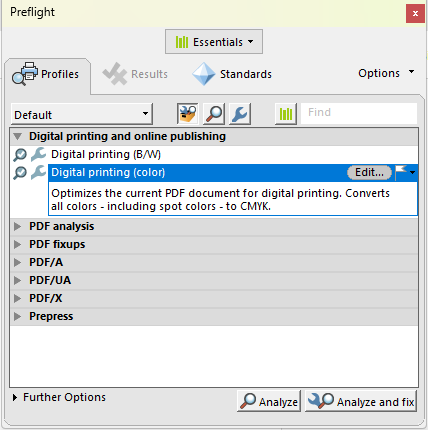Open the Essentials library dropdown
This screenshot has height=430, width=428.
[214, 42]
